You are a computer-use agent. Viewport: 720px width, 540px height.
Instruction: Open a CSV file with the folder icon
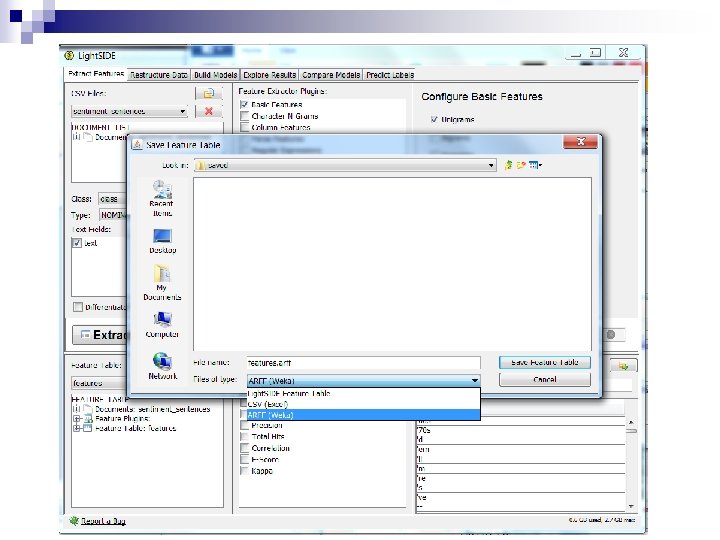click(x=208, y=93)
